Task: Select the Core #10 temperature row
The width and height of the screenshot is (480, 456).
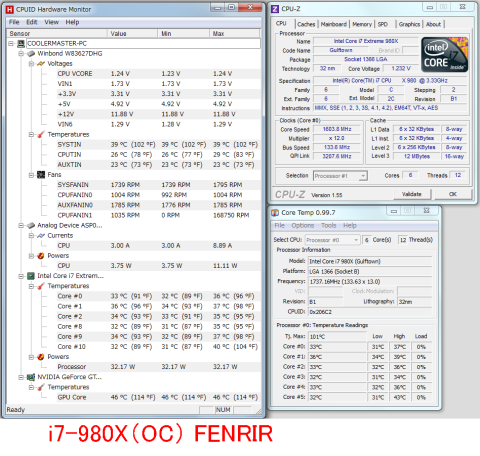Action: (158, 347)
